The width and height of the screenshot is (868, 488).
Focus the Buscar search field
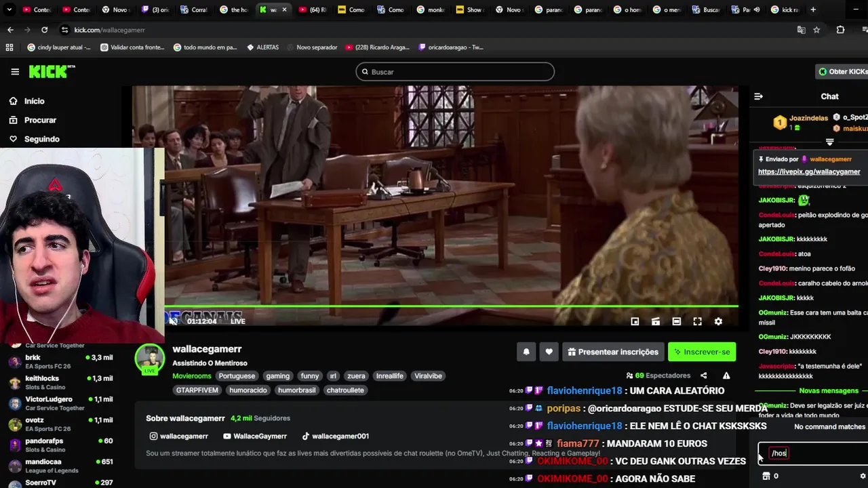click(x=455, y=72)
